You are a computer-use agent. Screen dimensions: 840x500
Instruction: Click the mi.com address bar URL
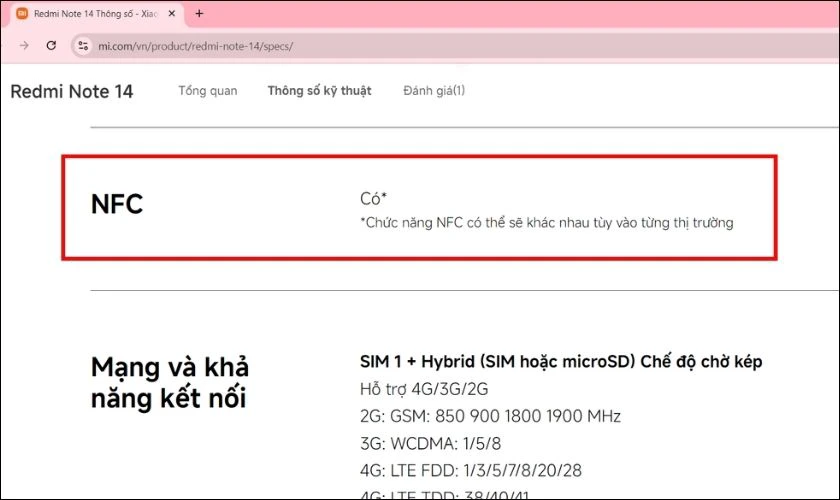[x=196, y=46]
